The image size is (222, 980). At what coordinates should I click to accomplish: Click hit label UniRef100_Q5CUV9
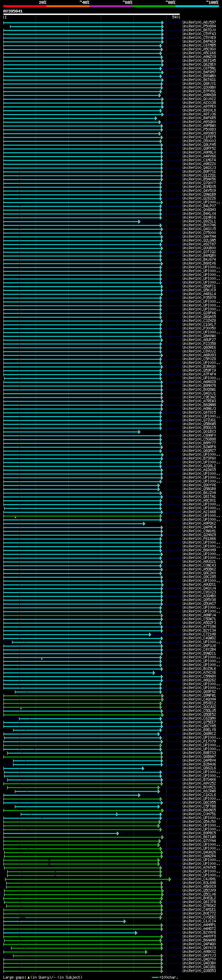199,890
